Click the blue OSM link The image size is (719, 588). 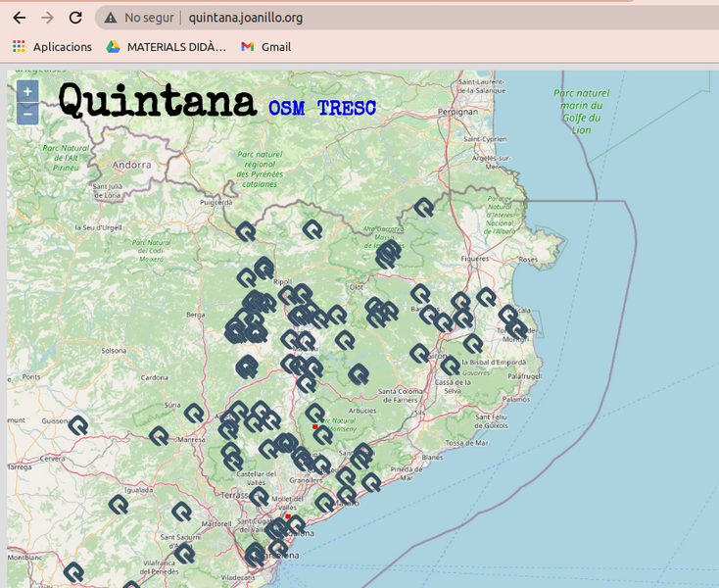(x=286, y=107)
